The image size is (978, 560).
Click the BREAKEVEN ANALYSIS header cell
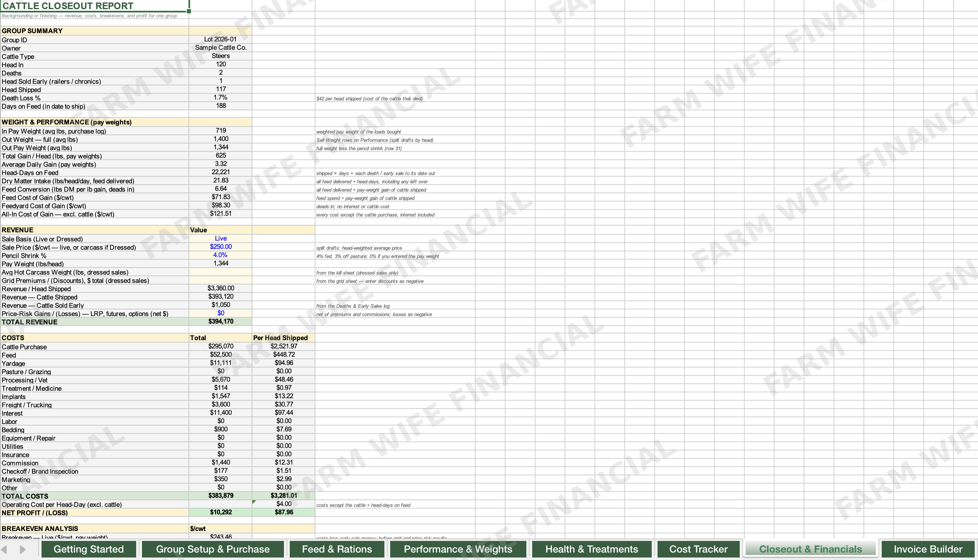tap(95, 528)
